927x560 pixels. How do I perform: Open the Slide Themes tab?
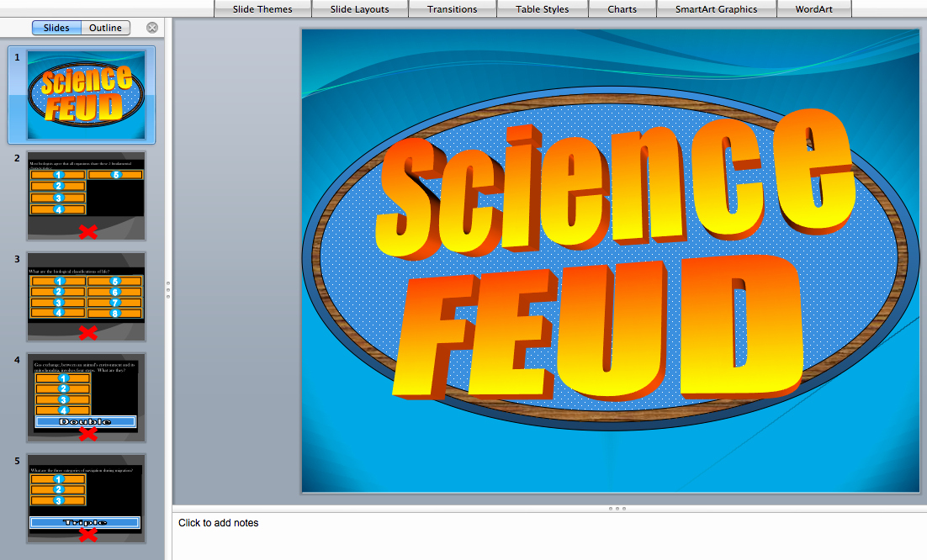[262, 9]
